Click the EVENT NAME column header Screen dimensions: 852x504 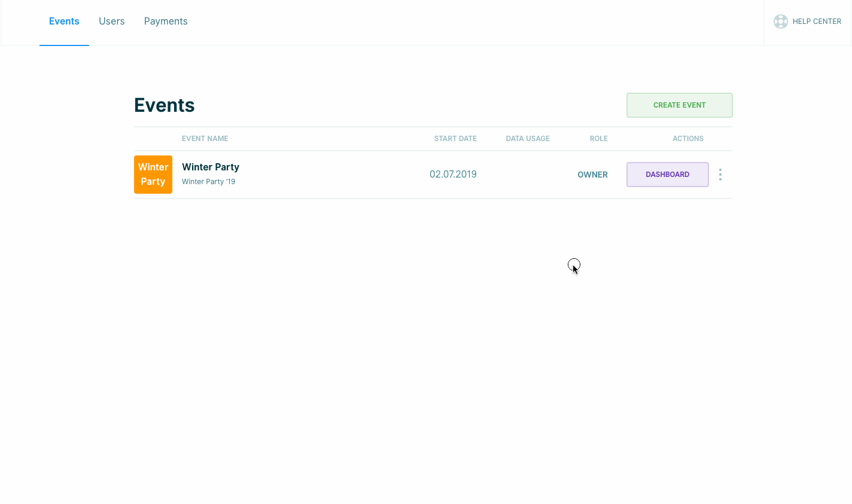pyautogui.click(x=205, y=139)
